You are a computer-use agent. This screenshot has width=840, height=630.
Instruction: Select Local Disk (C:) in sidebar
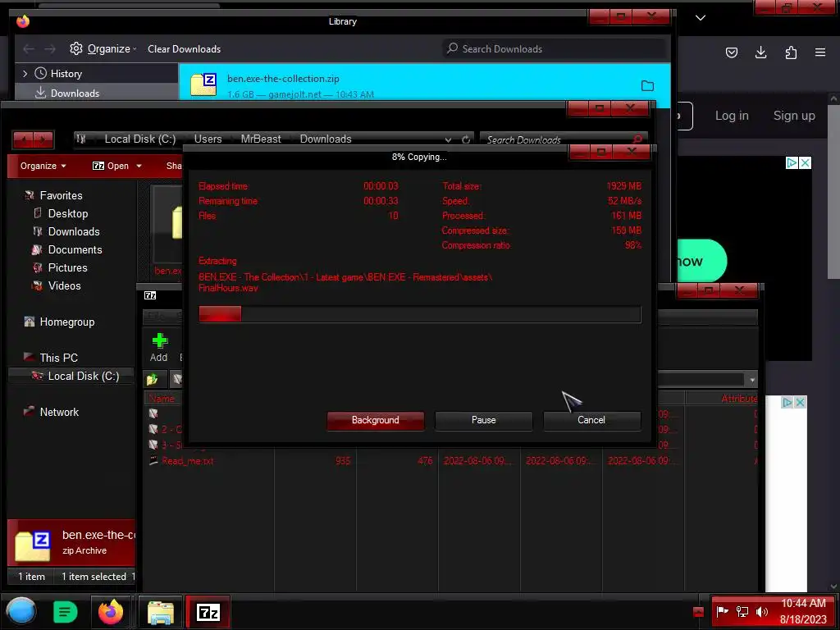coord(83,376)
